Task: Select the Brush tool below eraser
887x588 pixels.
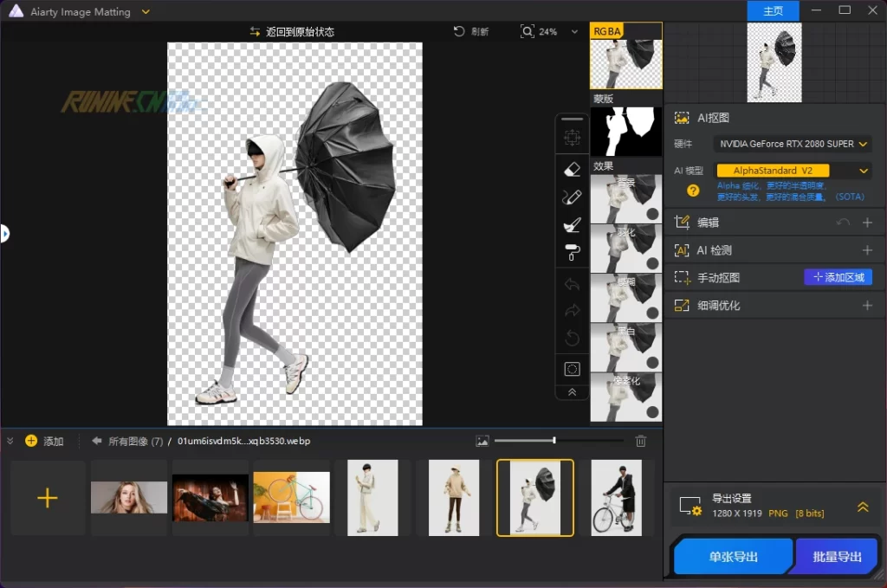Action: tap(572, 197)
